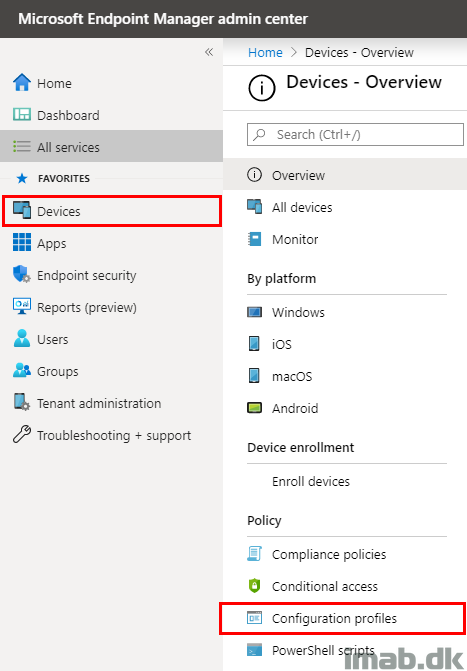Select Windows under By platform

tap(298, 312)
